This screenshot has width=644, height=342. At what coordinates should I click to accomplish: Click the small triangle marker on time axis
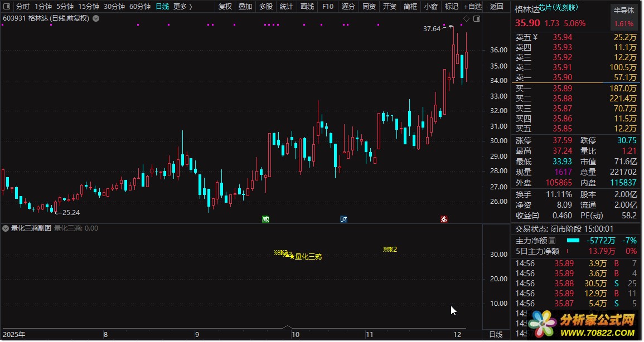point(288,327)
